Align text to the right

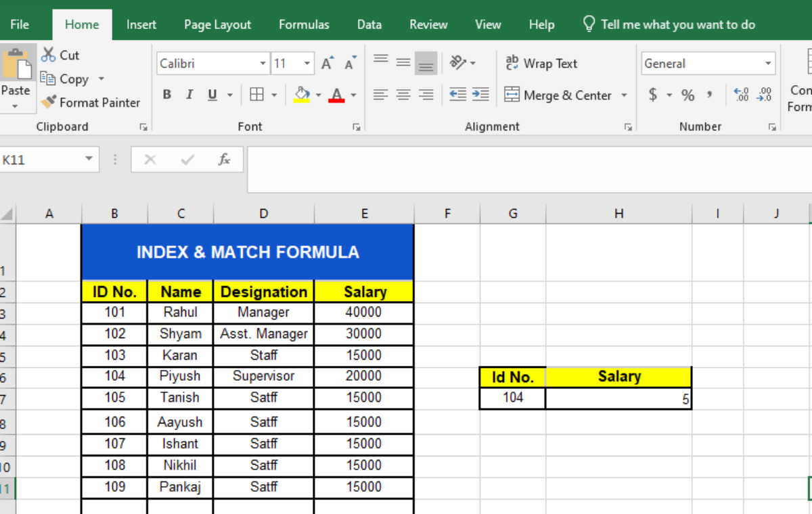[426, 95]
